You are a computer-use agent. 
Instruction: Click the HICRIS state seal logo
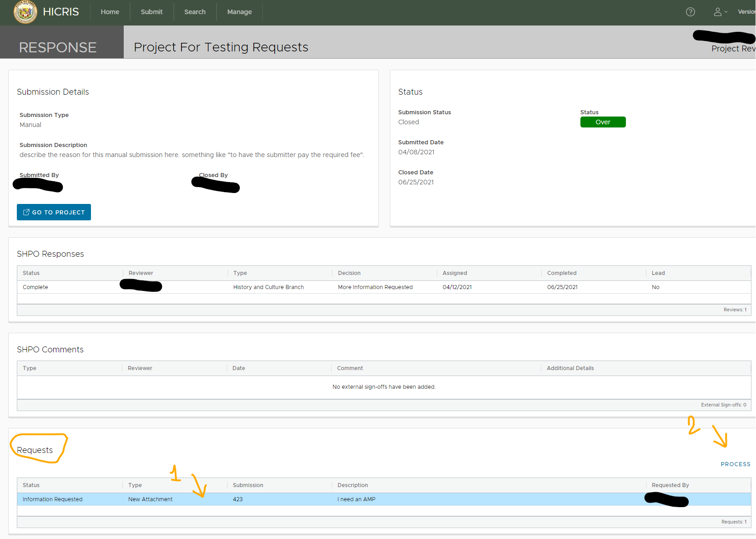25,12
